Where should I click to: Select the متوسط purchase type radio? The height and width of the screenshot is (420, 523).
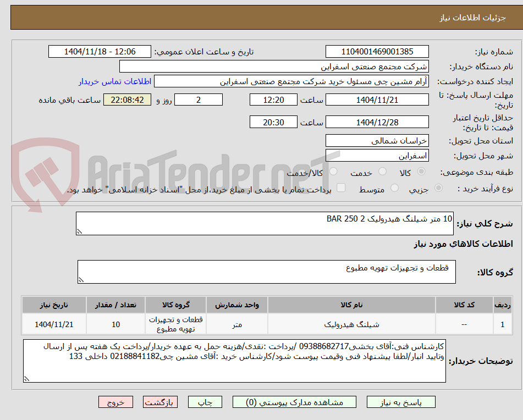[394, 188]
